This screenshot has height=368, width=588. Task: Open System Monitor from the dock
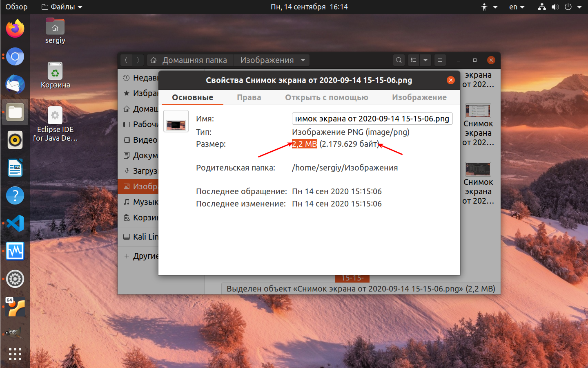pos(15,251)
